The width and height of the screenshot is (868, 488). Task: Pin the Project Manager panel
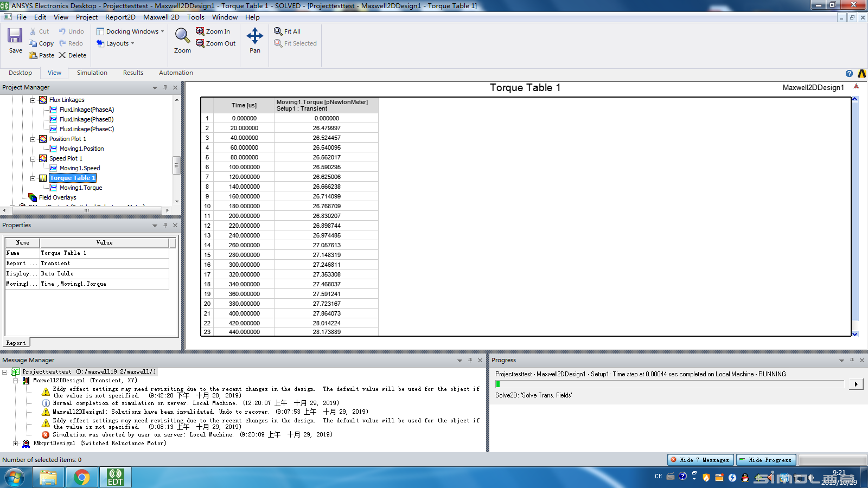pyautogui.click(x=165, y=87)
